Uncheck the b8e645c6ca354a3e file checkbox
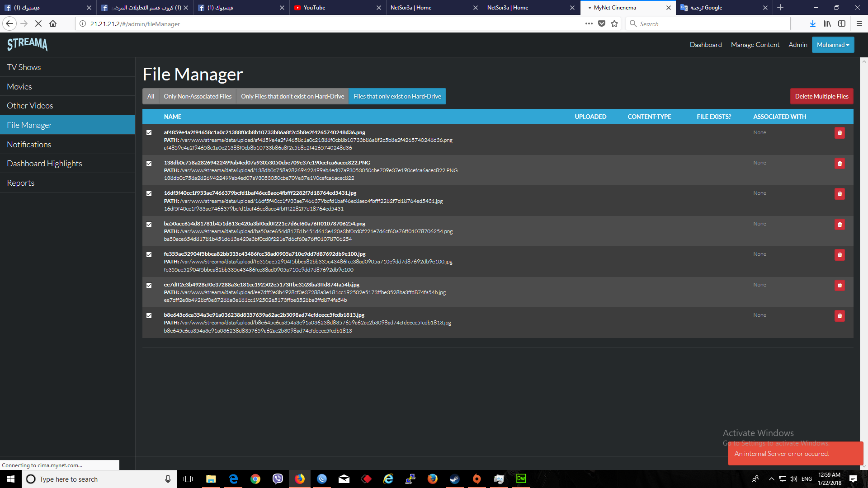Viewport: 868px width, 488px height. pyautogui.click(x=149, y=315)
